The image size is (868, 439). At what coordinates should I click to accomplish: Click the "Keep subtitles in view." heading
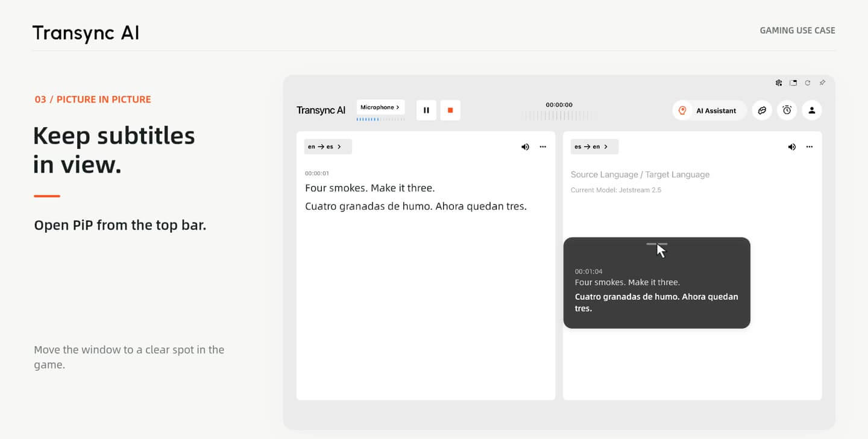114,150
